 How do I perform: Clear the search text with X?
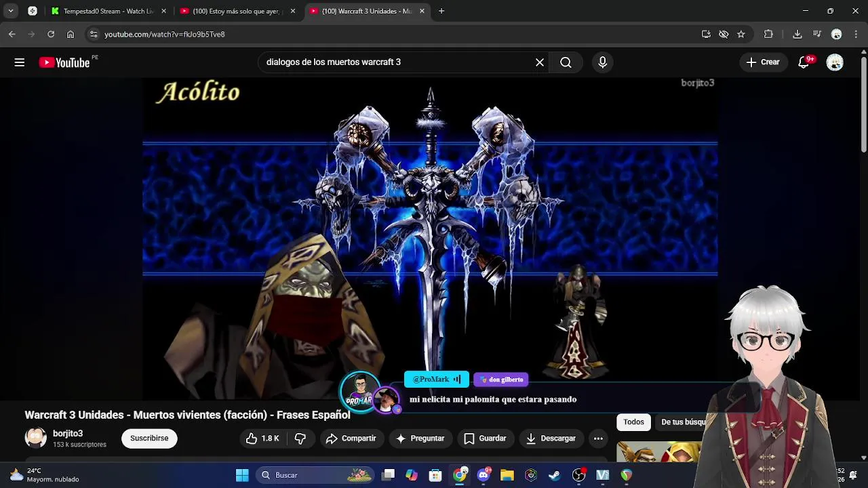click(540, 62)
